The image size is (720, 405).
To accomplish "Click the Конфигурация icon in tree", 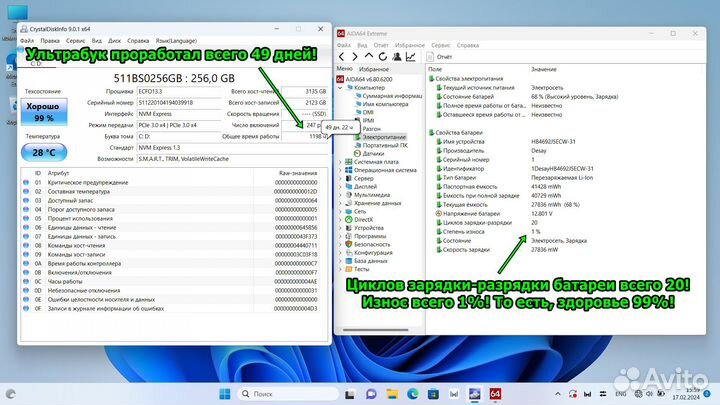I will coord(349,253).
